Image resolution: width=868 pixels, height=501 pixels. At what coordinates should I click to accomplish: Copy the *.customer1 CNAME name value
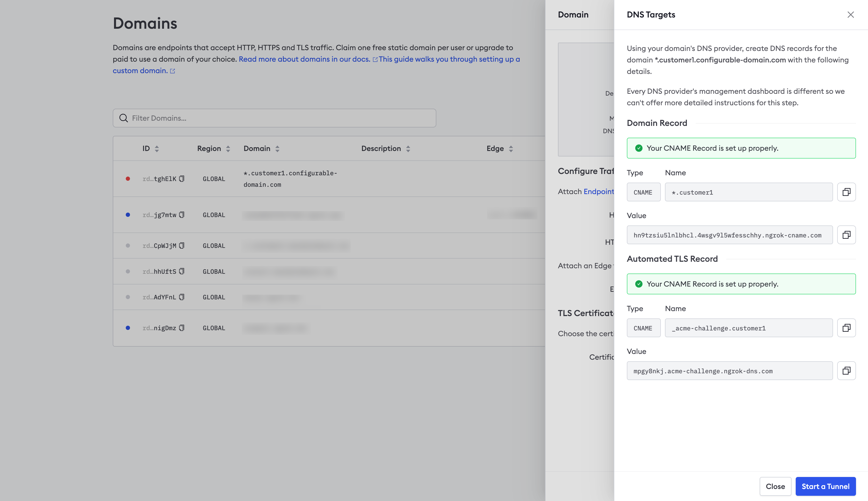pos(846,192)
